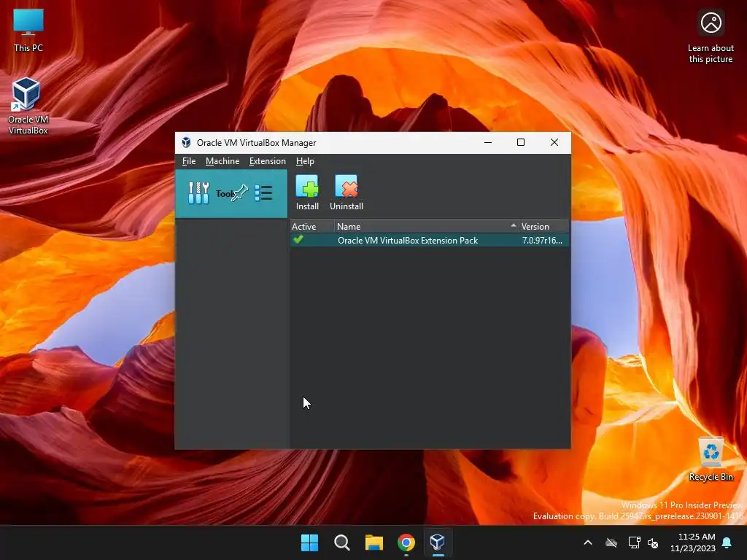Select Oracle VM VirtualBox Extension Pack row

pos(429,240)
